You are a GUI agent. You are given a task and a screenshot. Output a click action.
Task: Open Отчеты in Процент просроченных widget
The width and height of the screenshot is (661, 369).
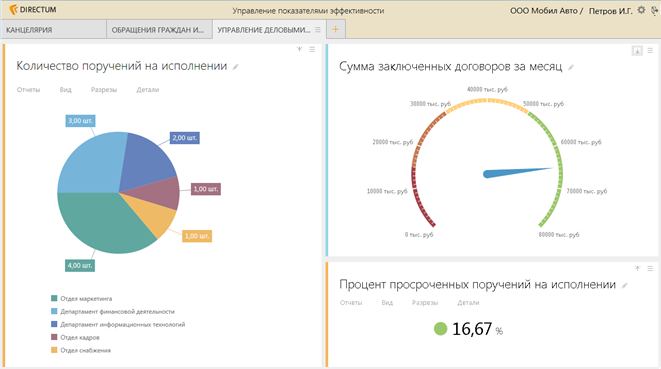click(351, 302)
